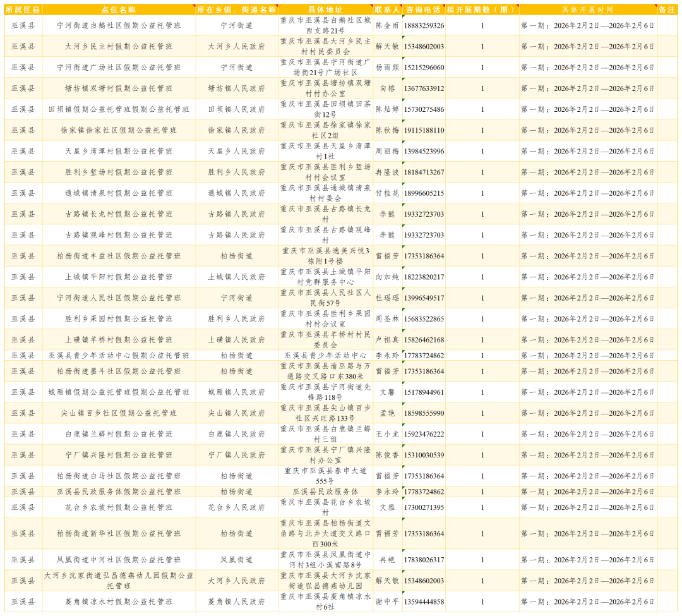The image size is (682, 616).
Task: Select the 具体地址 column header
Action: point(325,9)
